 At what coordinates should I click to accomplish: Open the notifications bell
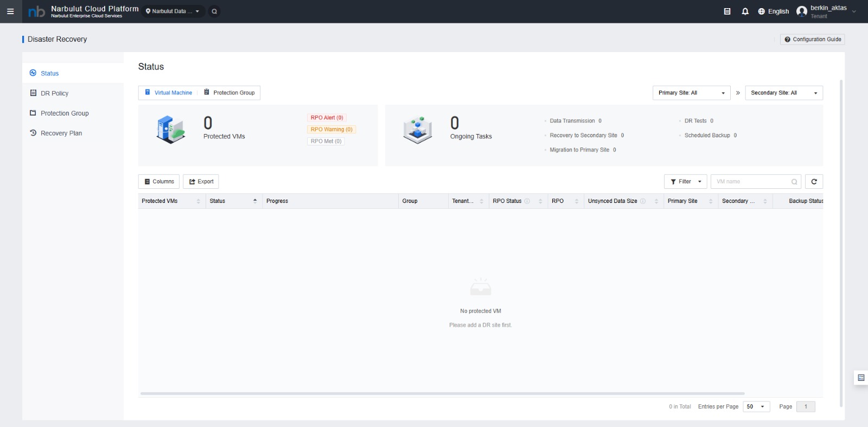tap(745, 11)
